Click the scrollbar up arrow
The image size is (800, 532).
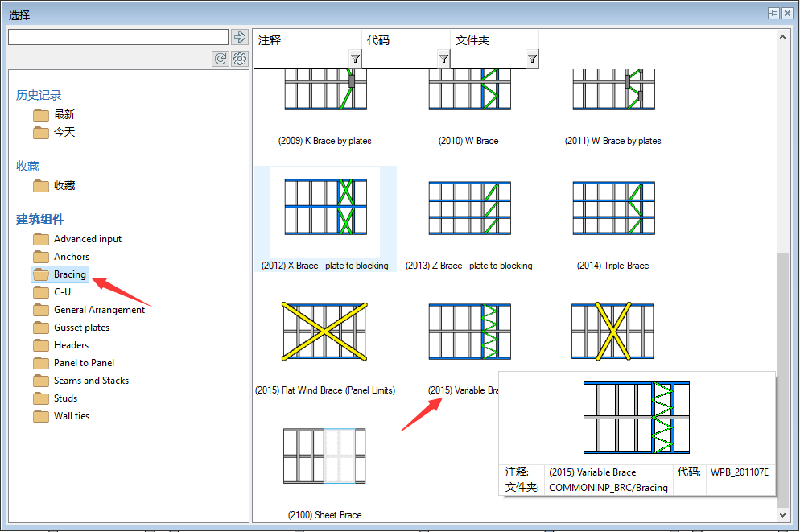click(782, 37)
